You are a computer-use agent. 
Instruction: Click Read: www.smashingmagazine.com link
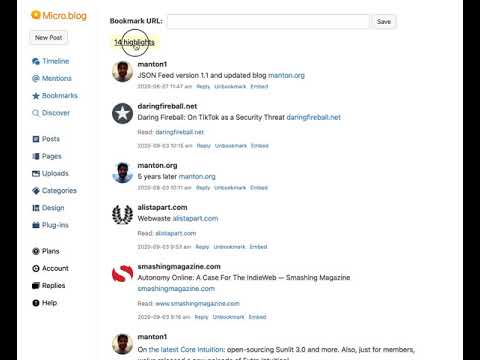(x=197, y=304)
